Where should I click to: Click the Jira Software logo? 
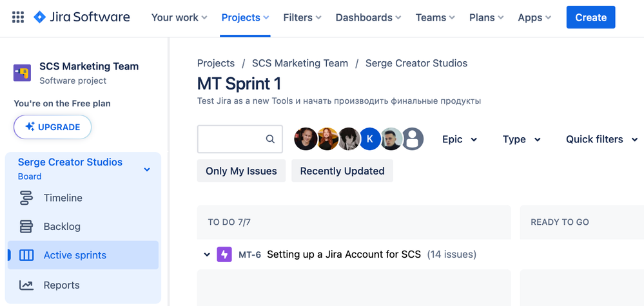[82, 17]
